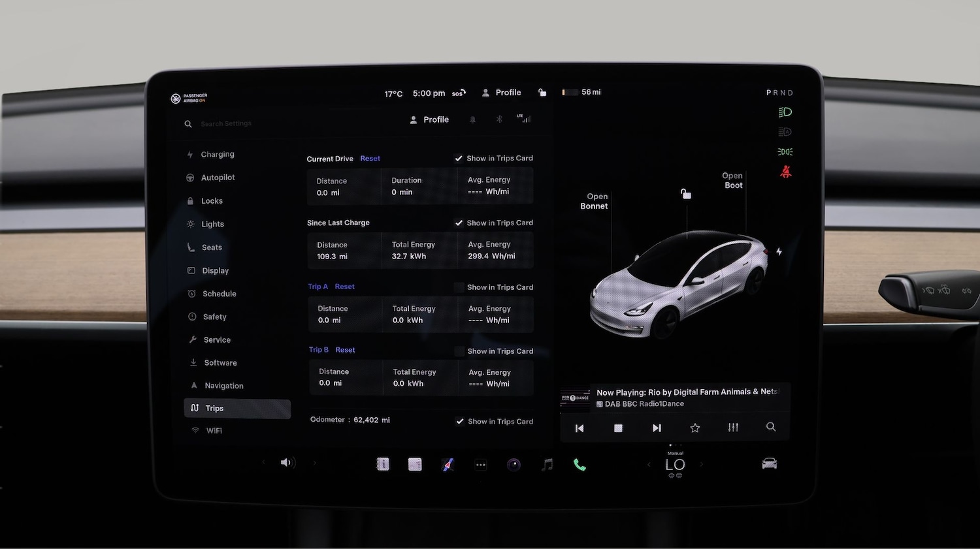Uncheck Show in Trips Card next to Odometer
Viewport: 980px width, 549px height.
(460, 420)
